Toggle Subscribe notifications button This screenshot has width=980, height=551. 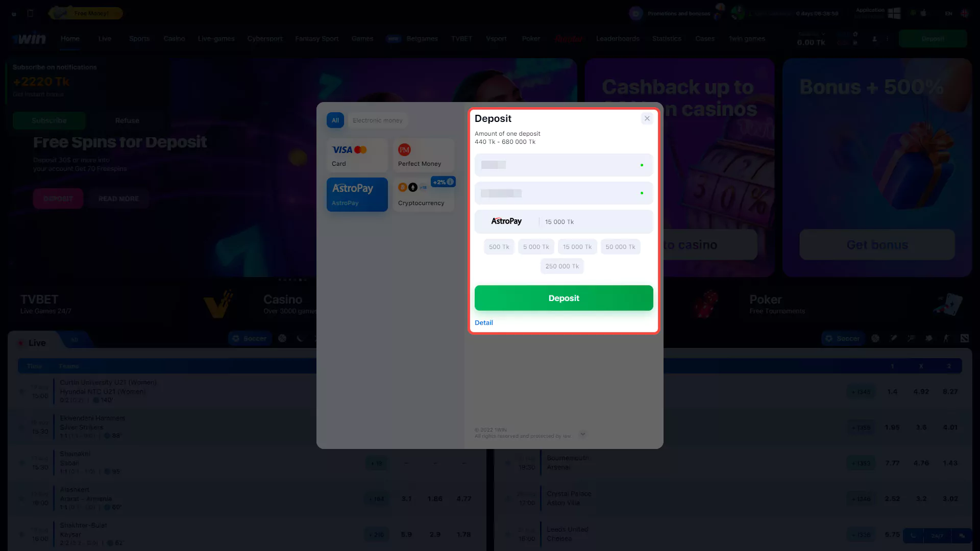click(x=49, y=120)
